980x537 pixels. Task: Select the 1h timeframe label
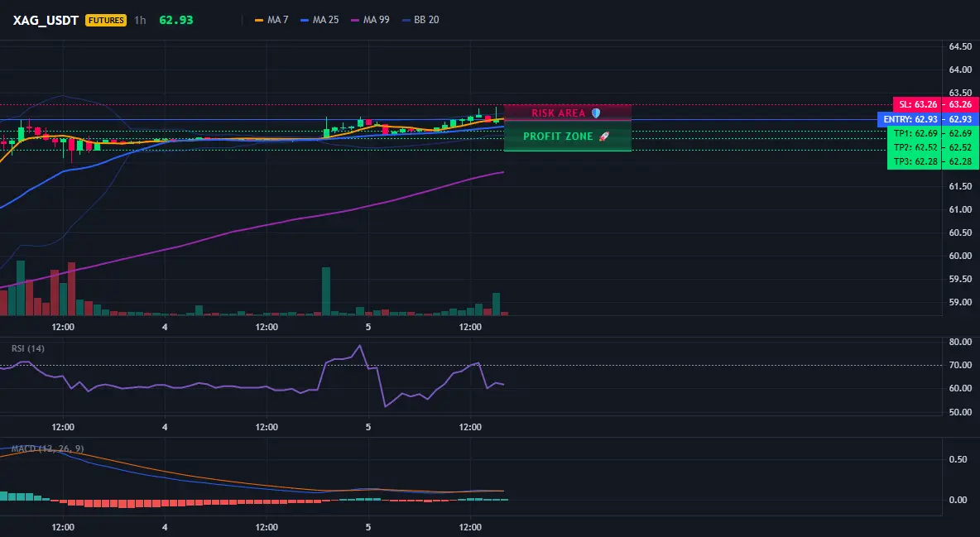coord(140,20)
